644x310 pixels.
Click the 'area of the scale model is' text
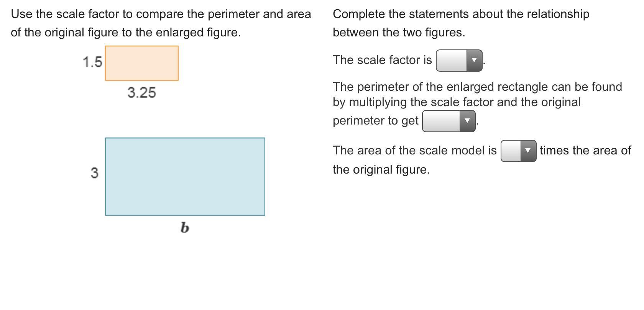tap(414, 151)
